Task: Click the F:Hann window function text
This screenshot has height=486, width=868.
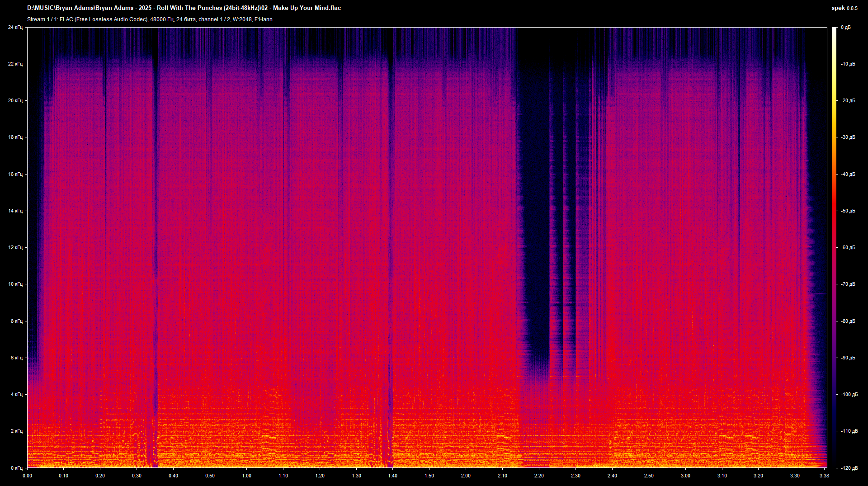Action: click(x=264, y=19)
